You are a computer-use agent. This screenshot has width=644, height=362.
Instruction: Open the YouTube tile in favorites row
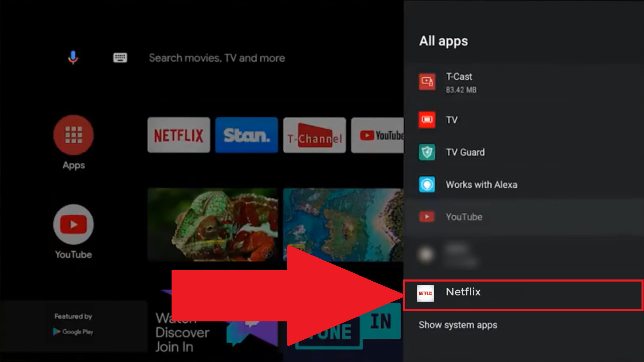[377, 135]
